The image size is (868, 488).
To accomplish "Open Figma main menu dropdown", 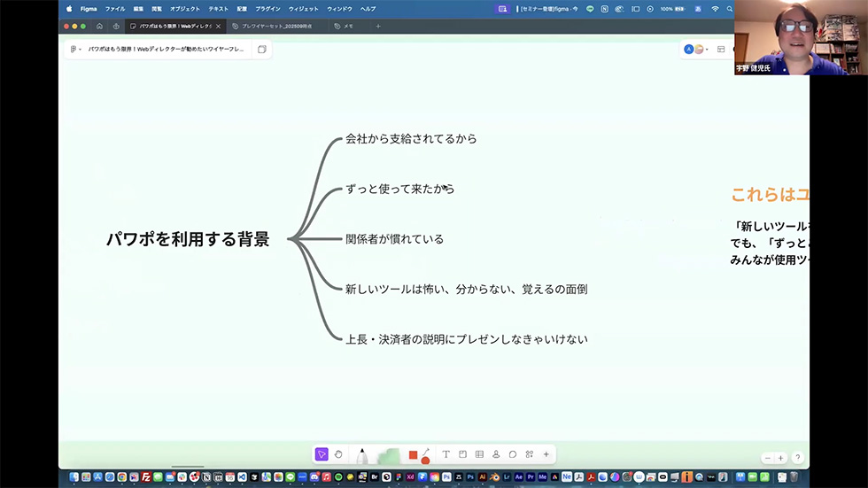I will pyautogui.click(x=75, y=50).
